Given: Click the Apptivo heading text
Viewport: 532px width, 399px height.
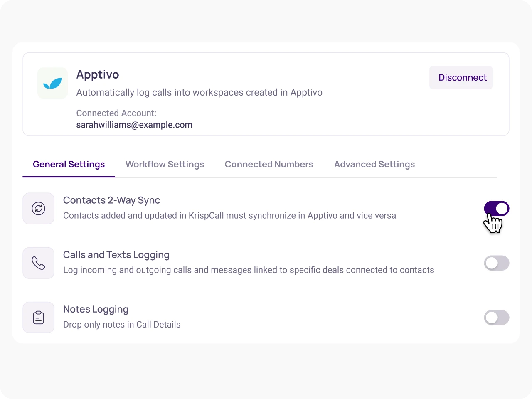Looking at the screenshot, I should pos(98,75).
